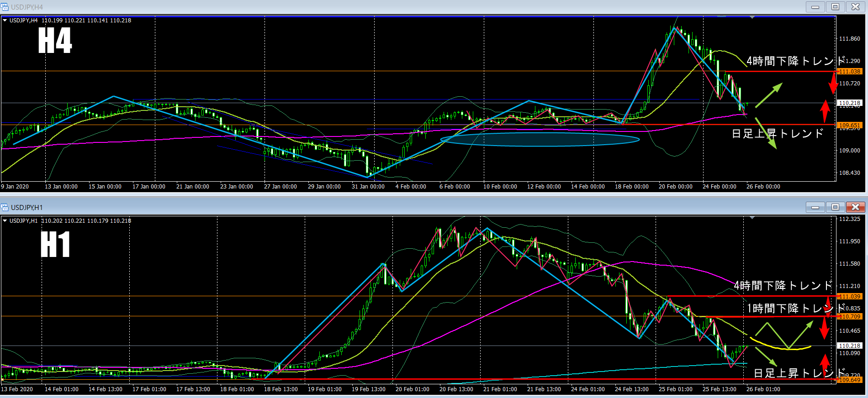Click the 27 Jan 00:00 time label
Viewport: 868px width, 398px height.
[x=281, y=187]
